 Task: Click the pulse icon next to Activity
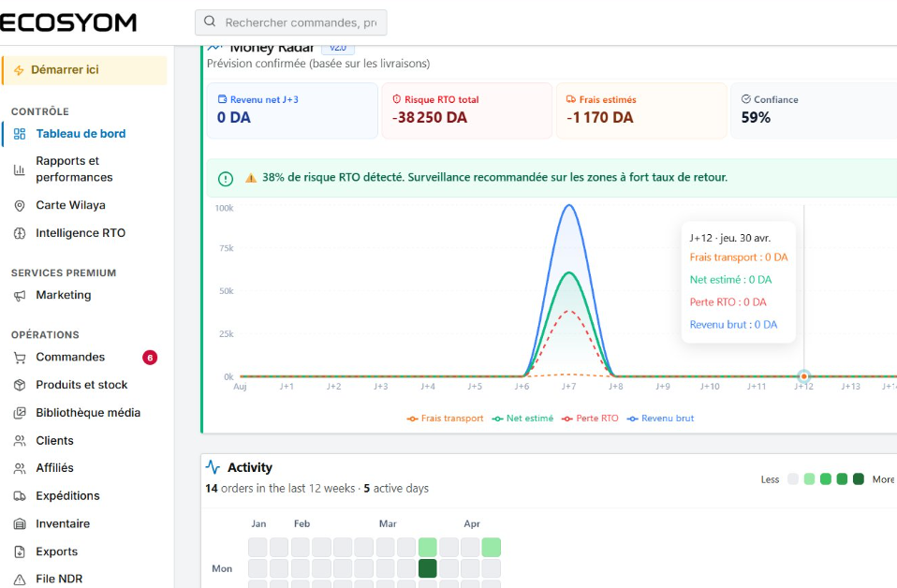(x=213, y=467)
